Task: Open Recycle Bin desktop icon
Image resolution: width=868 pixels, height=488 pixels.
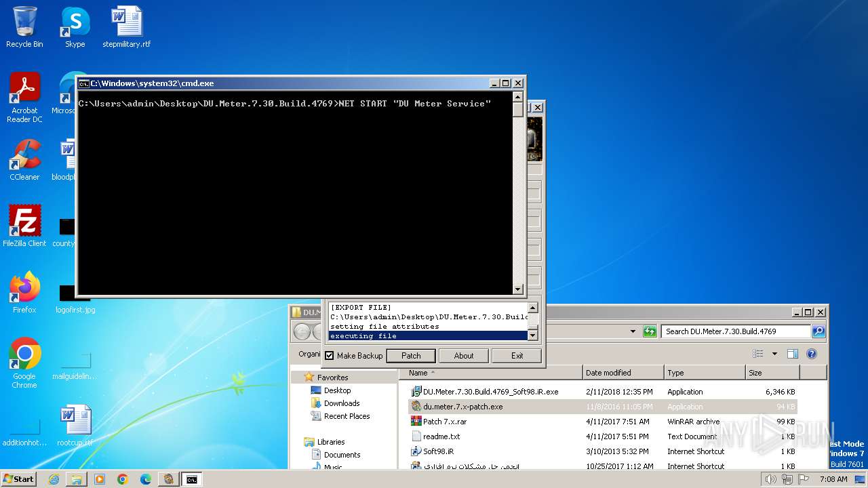Action: click(x=24, y=27)
